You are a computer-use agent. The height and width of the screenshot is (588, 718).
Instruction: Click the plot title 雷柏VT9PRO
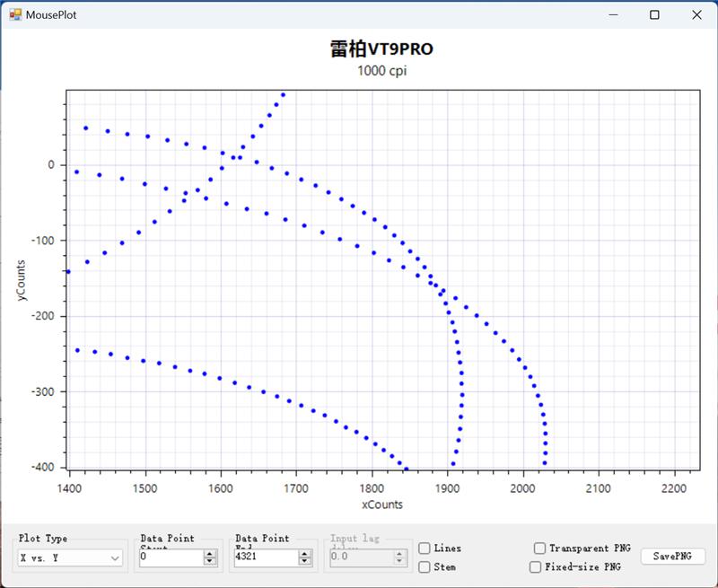[381, 49]
